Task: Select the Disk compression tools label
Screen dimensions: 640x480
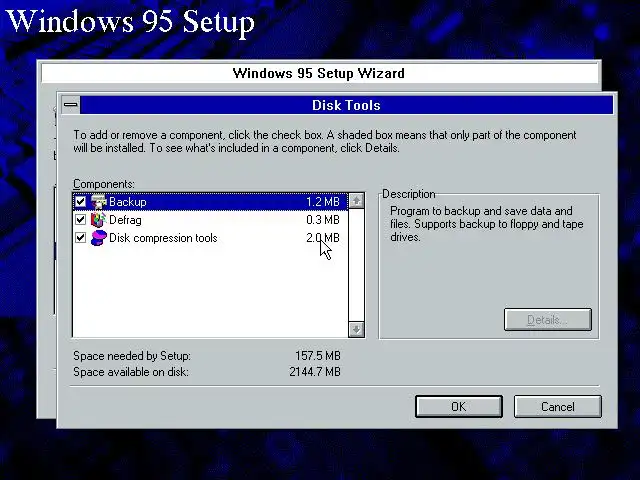Action: coord(163,238)
